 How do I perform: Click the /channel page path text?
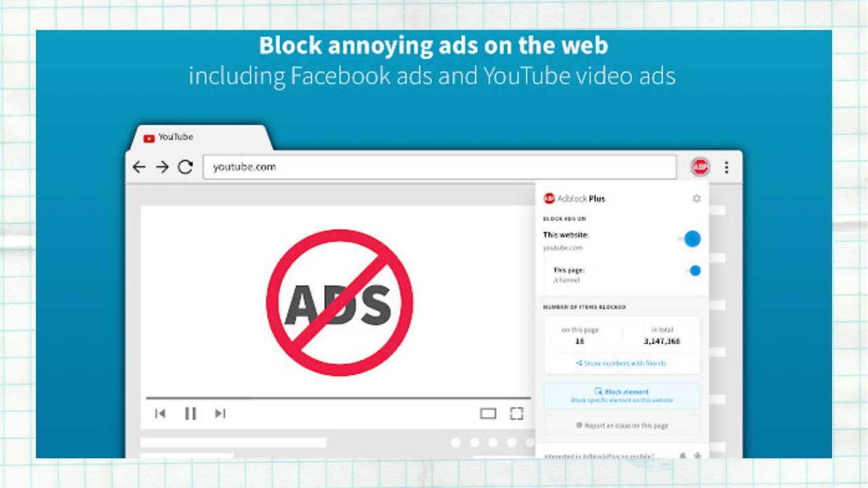(568, 280)
